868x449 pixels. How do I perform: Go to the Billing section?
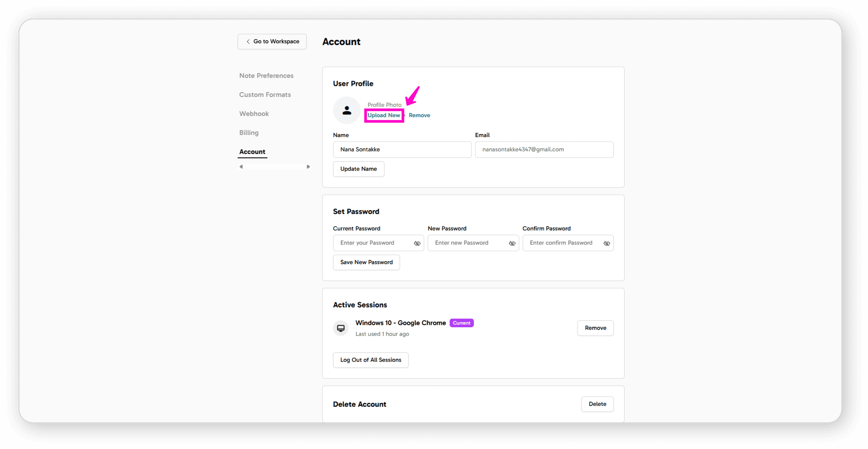(x=249, y=132)
